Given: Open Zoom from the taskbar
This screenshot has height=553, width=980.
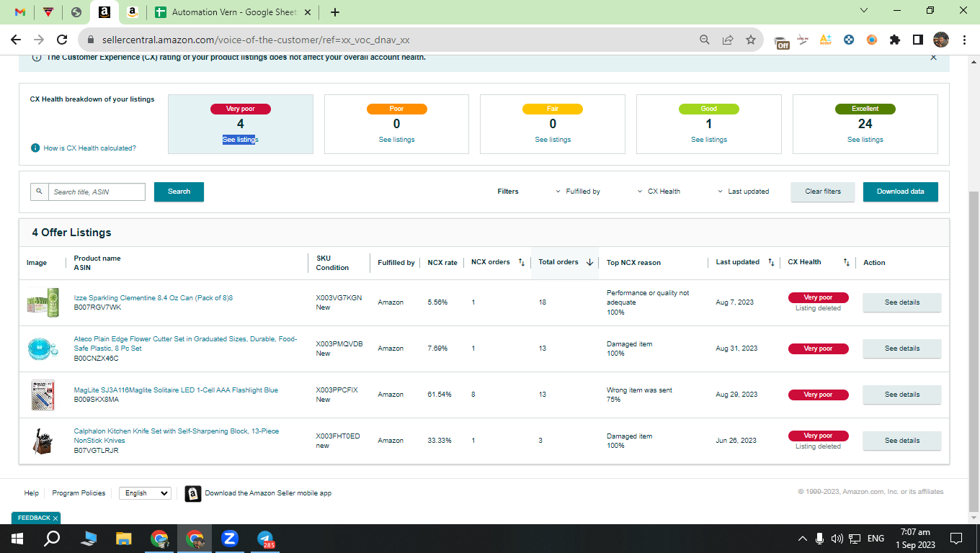Looking at the screenshot, I should [231, 539].
